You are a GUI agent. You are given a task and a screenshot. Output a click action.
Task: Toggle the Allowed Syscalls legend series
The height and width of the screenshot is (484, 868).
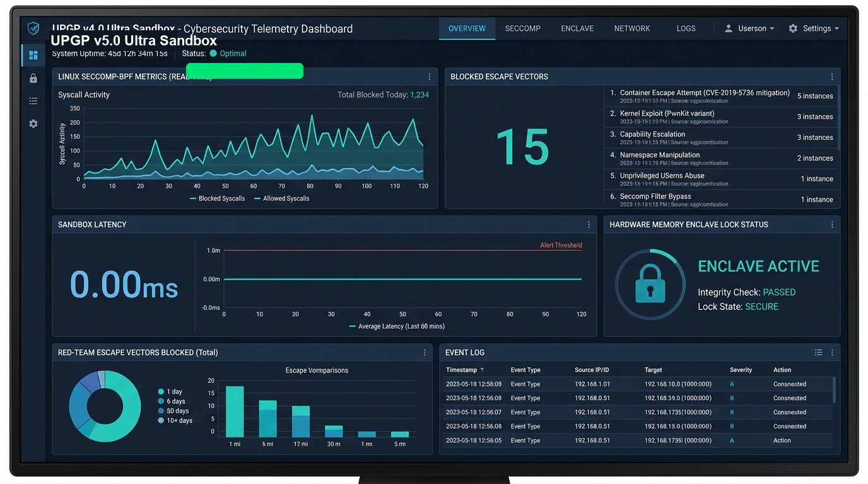pos(282,199)
